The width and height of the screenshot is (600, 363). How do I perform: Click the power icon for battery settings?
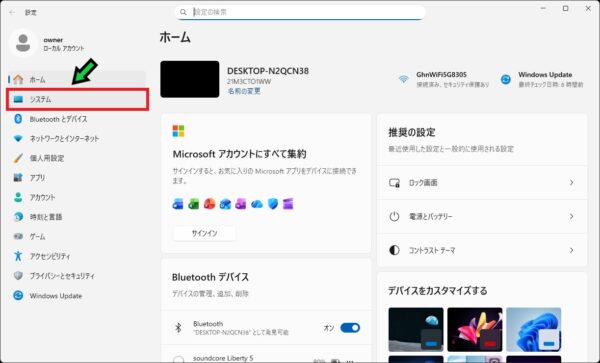pos(394,216)
